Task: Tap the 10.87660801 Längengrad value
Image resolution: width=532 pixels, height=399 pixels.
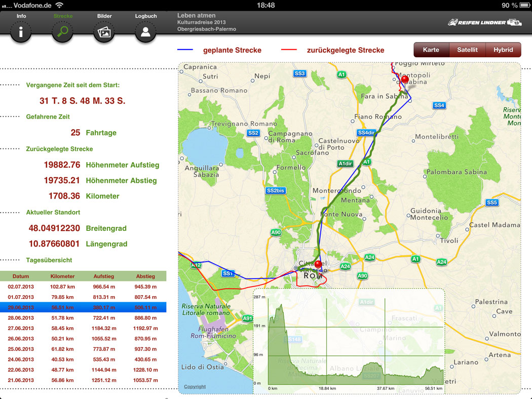Action: click(x=54, y=244)
